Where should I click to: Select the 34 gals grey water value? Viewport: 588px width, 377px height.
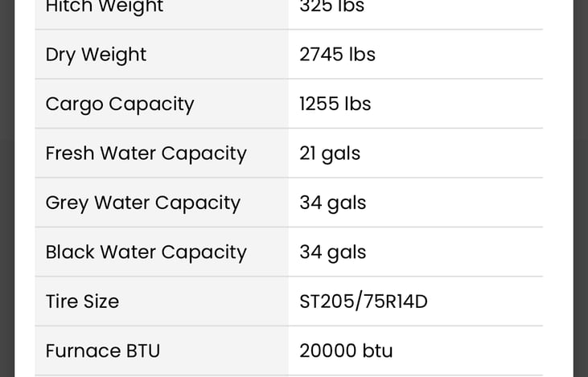(333, 203)
